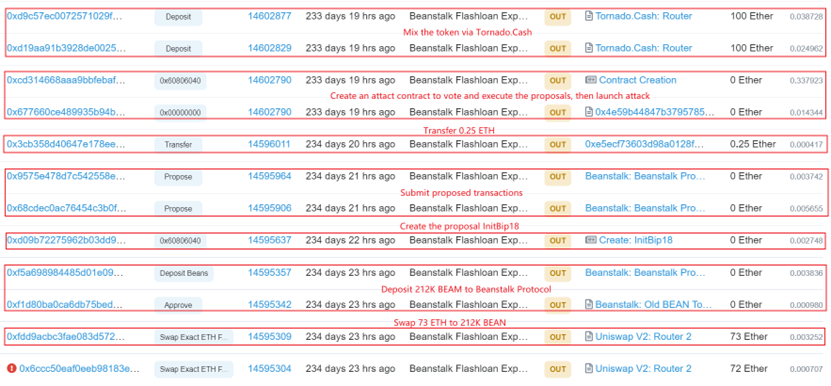Click the 0.000707 transaction fee
The image size is (831, 386).
pyautogui.click(x=806, y=369)
